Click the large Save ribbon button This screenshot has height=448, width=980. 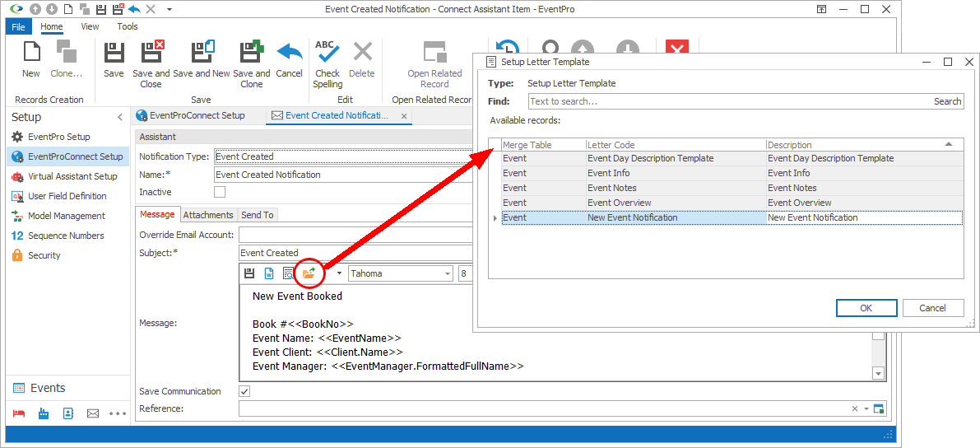click(x=114, y=59)
